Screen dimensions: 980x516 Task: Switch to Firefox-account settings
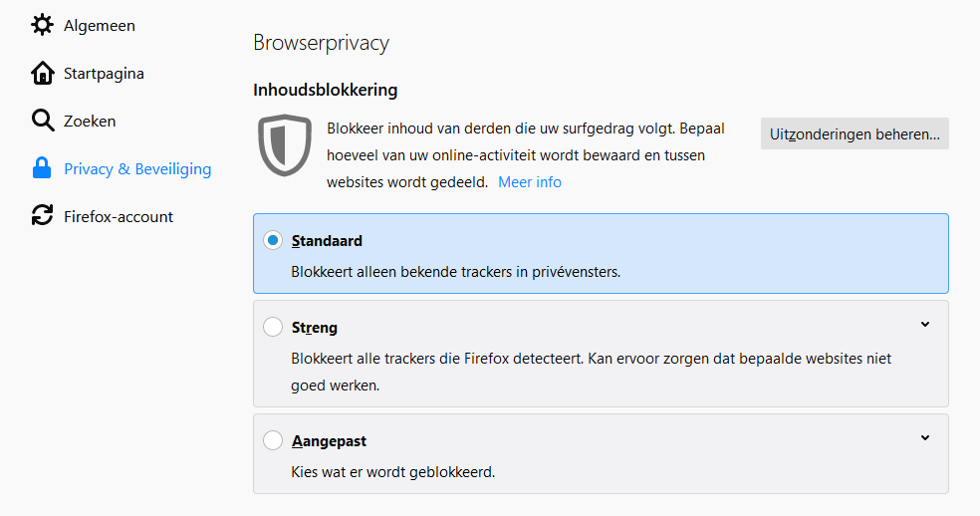(x=119, y=216)
